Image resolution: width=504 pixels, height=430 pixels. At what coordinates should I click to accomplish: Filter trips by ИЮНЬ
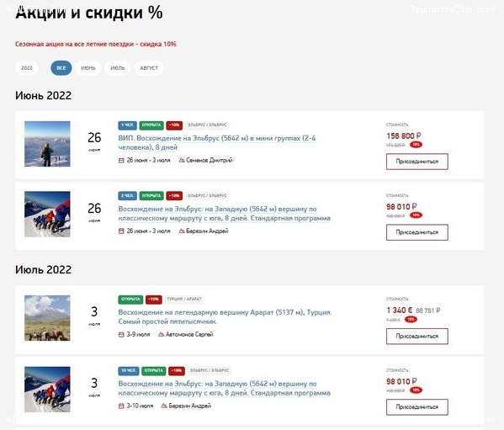tap(88, 68)
